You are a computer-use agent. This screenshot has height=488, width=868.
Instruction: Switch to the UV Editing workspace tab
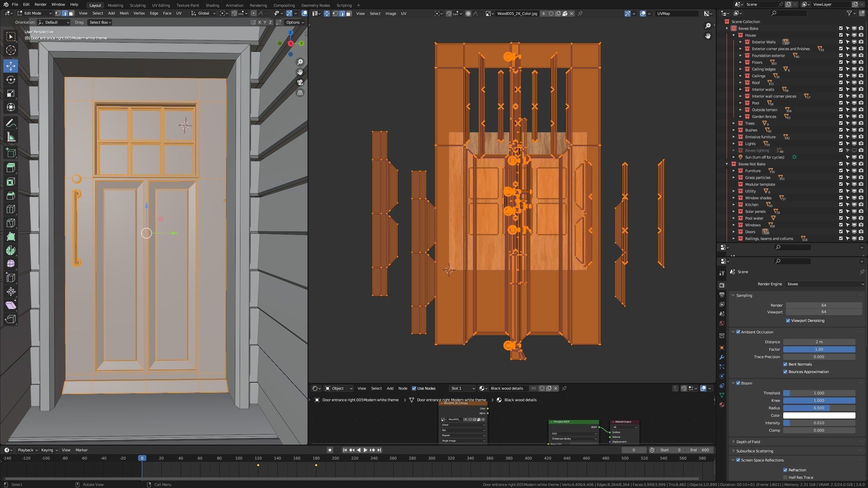161,5
